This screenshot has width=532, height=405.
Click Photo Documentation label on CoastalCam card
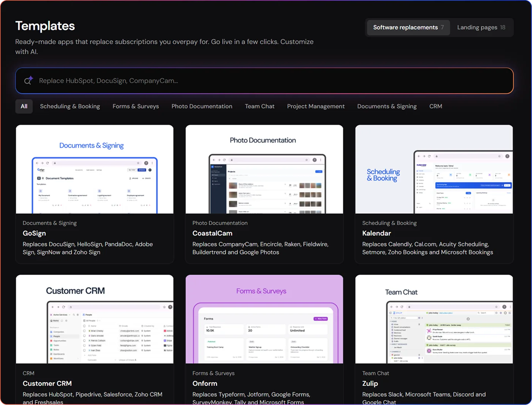220,223
